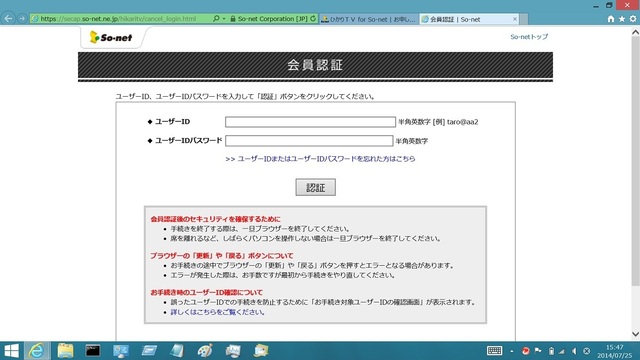640x360 pixels.
Task: Switch to the ひかりTV for So-net tab
Action: pyautogui.click(x=369, y=19)
